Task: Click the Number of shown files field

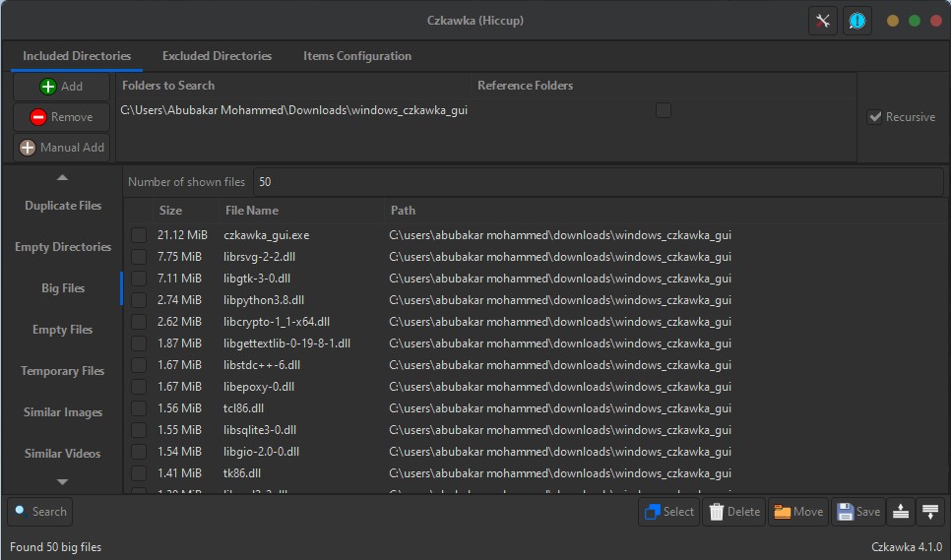Action: [591, 182]
